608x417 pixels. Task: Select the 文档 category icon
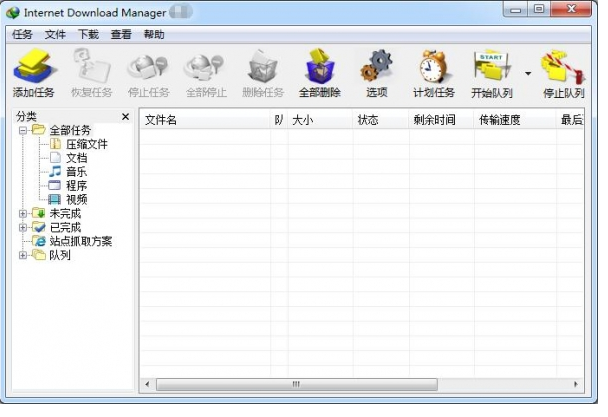[55, 157]
